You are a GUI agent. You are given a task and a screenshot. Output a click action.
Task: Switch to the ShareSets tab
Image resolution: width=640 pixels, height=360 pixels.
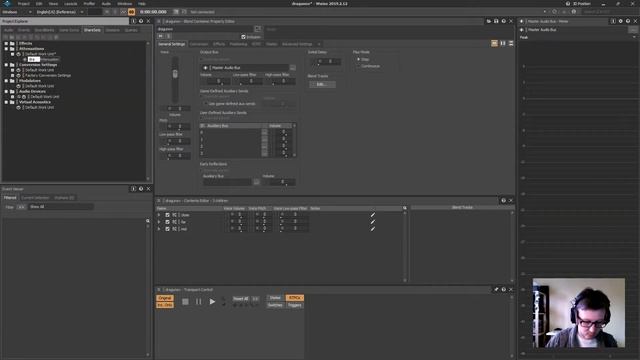(92, 30)
